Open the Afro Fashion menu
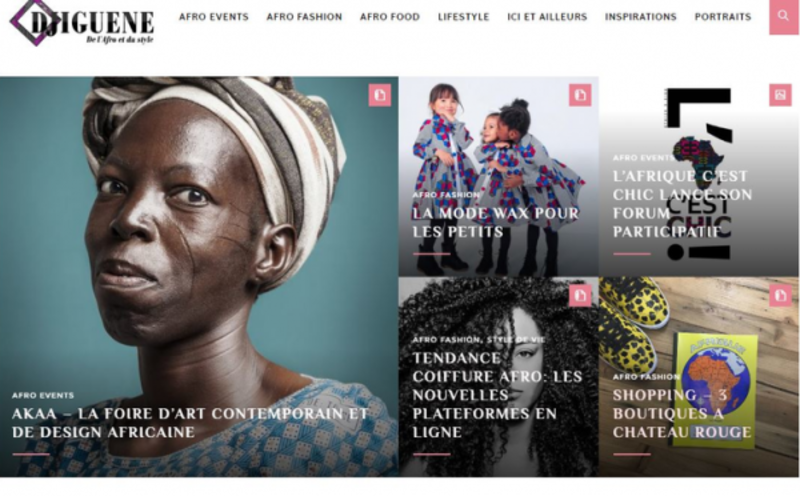800x496 pixels. (x=304, y=17)
